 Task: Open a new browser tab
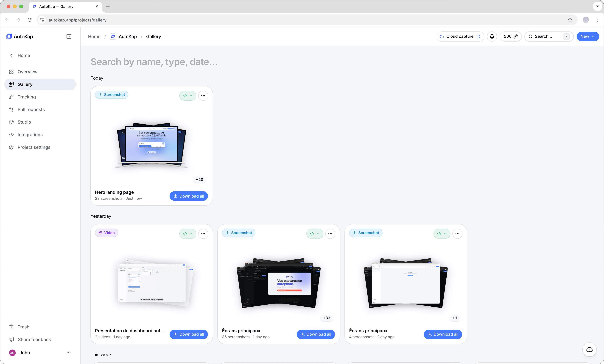point(108,6)
